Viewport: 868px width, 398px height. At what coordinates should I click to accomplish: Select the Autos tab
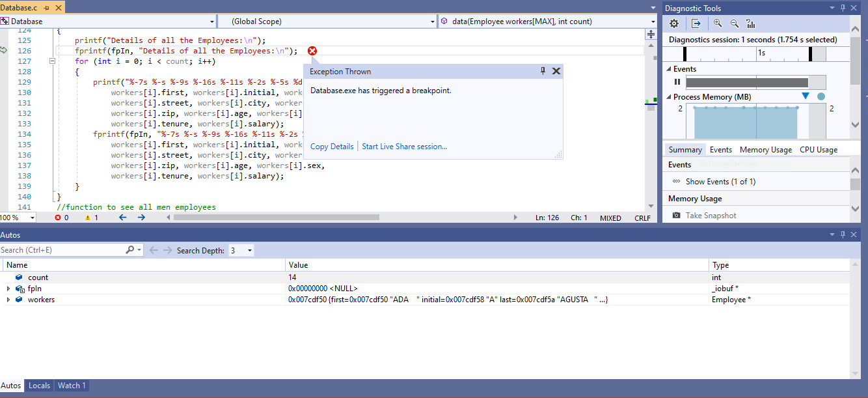click(x=11, y=386)
